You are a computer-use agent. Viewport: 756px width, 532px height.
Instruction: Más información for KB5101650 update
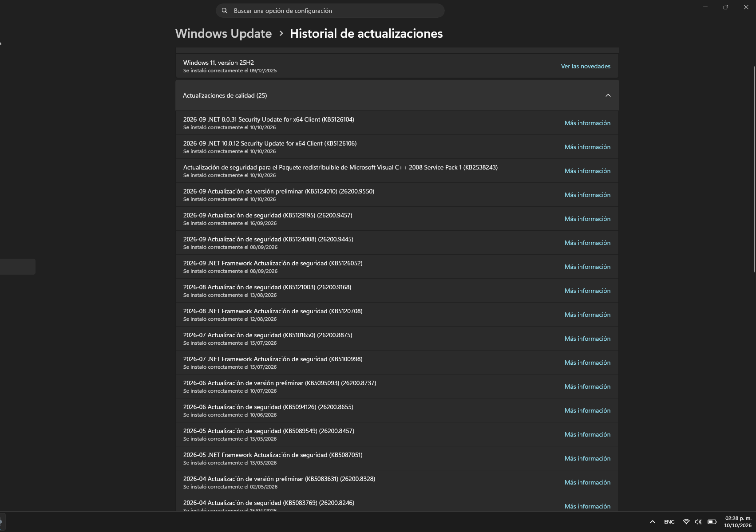coord(587,339)
